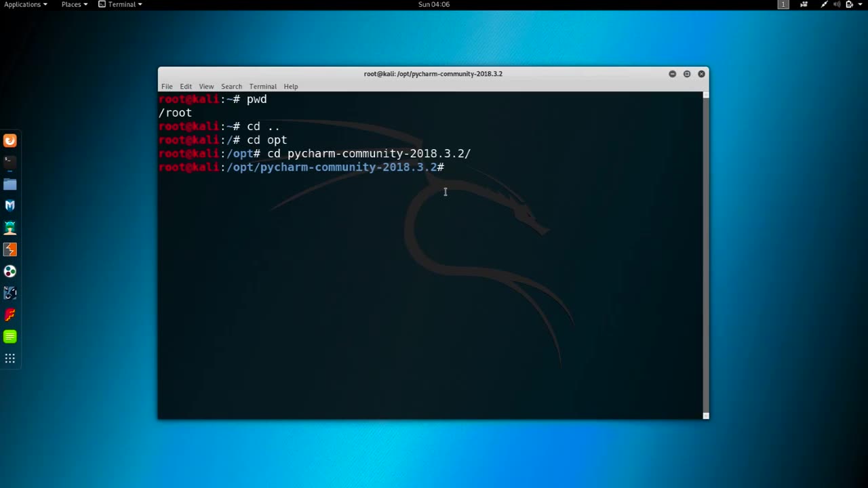Open Firefox from the dock
Image resolution: width=868 pixels, height=488 pixels.
click(10, 141)
